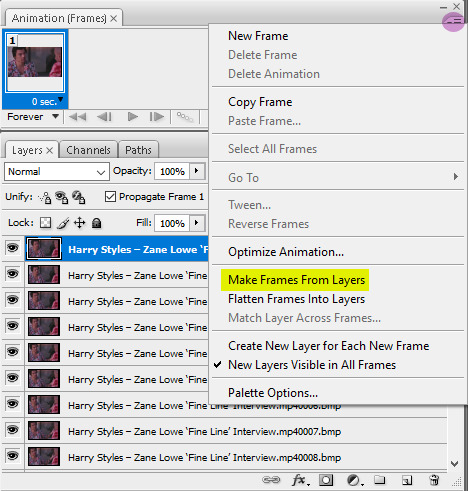
Task: Click the Link layers icon
Action: 271,480
